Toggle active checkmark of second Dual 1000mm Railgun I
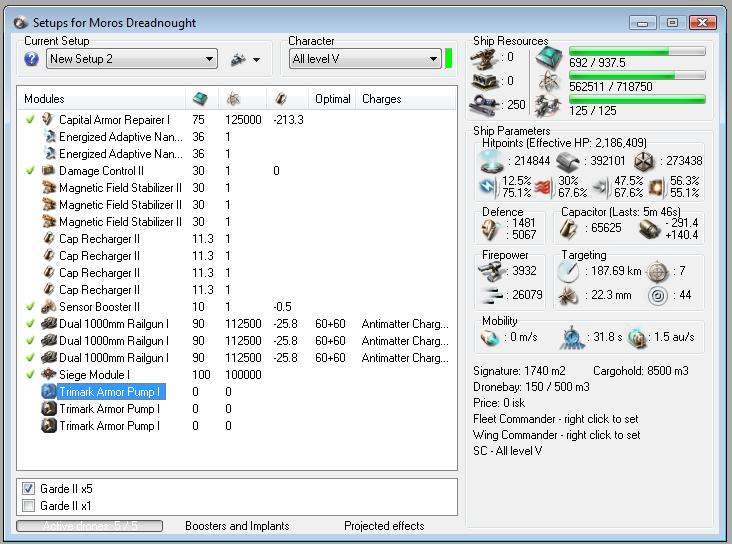The image size is (732, 545). pyautogui.click(x=30, y=340)
